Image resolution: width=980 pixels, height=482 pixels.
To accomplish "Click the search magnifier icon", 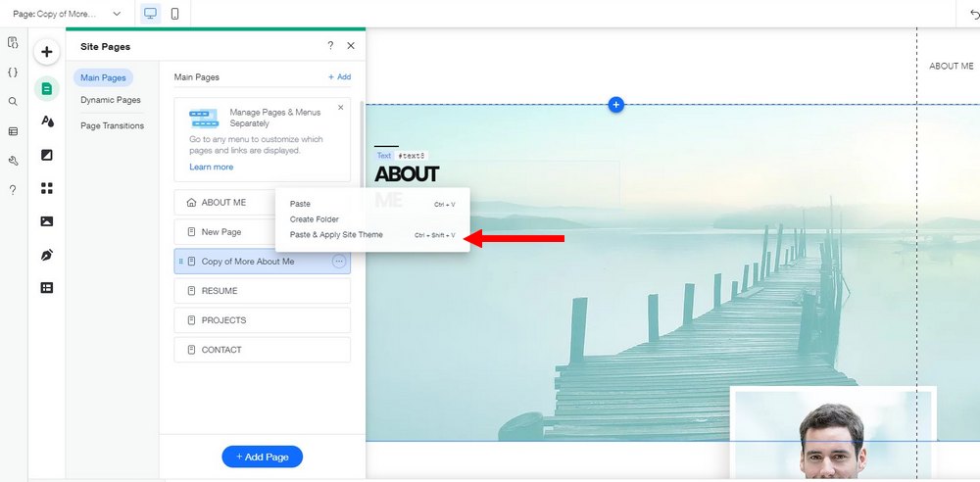I will click(x=13, y=101).
